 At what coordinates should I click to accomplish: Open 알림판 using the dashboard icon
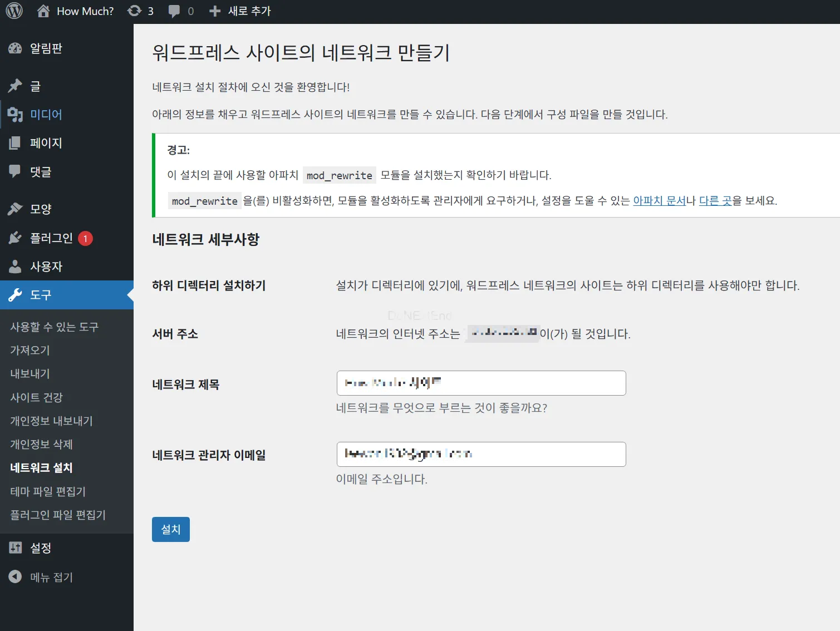(x=15, y=48)
